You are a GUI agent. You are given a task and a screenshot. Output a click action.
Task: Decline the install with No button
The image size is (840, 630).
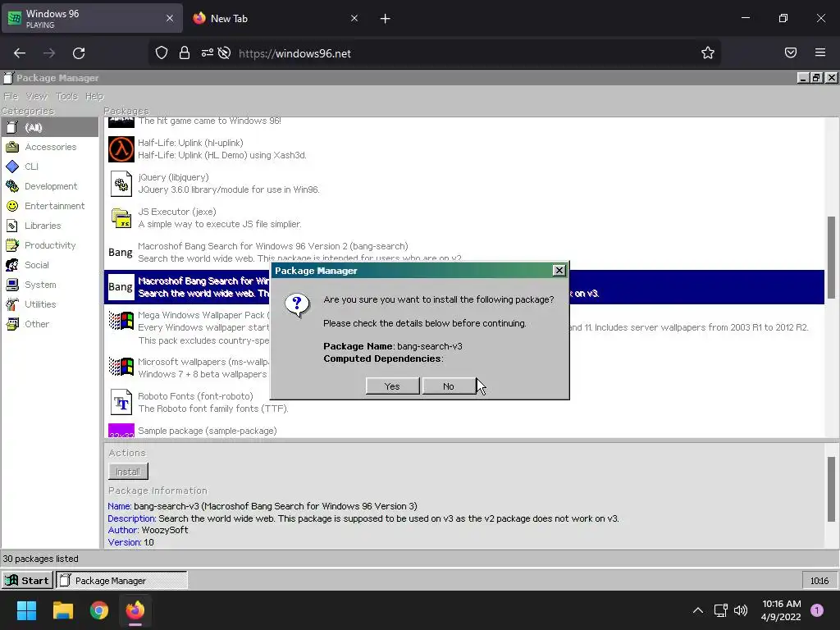(449, 386)
